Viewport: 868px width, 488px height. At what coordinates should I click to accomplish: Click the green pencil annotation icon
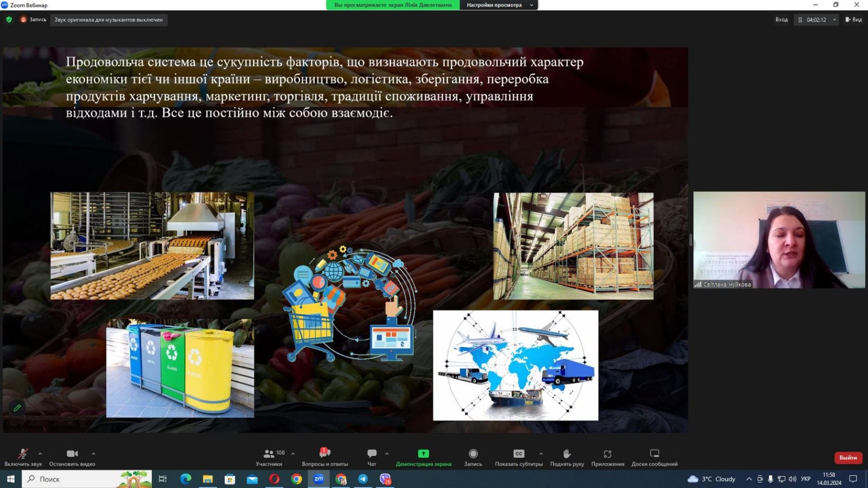(17, 408)
